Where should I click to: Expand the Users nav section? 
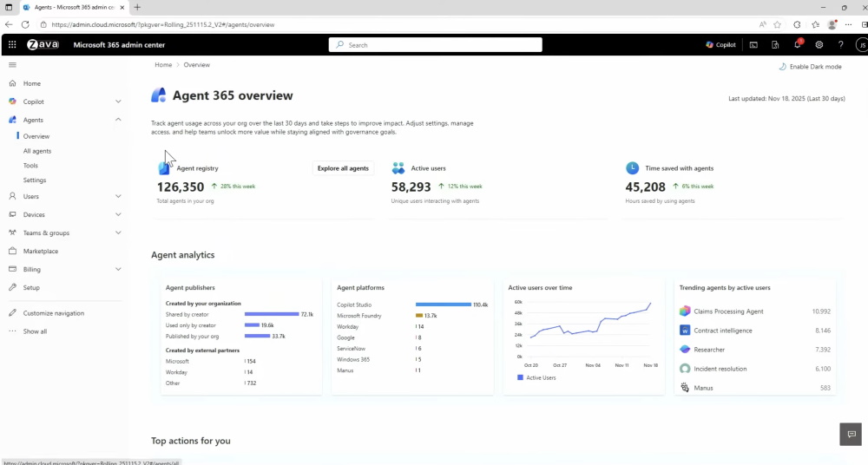click(118, 197)
